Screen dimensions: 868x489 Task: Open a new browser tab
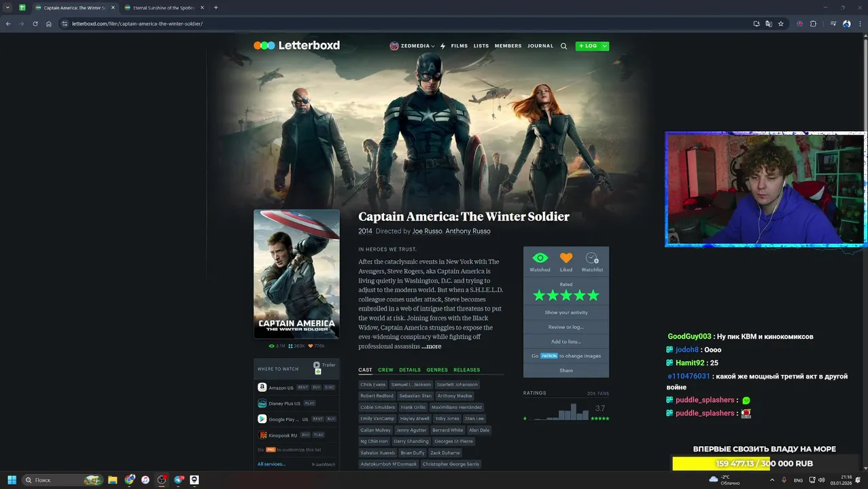[x=215, y=7]
